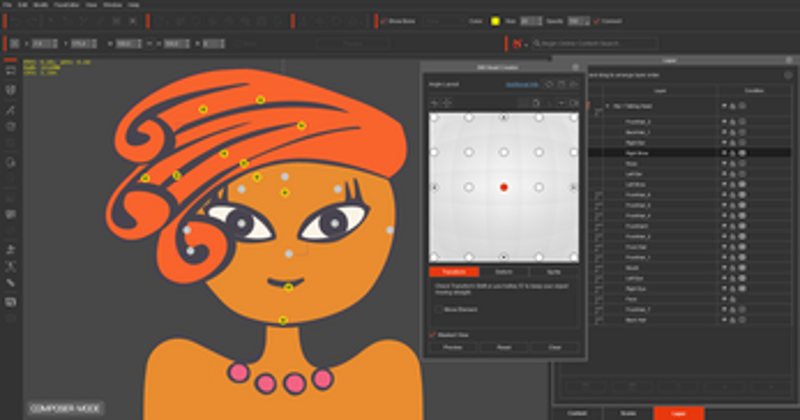Click the red content search icon
Image resolution: width=800 pixels, height=420 pixels.
517,44
